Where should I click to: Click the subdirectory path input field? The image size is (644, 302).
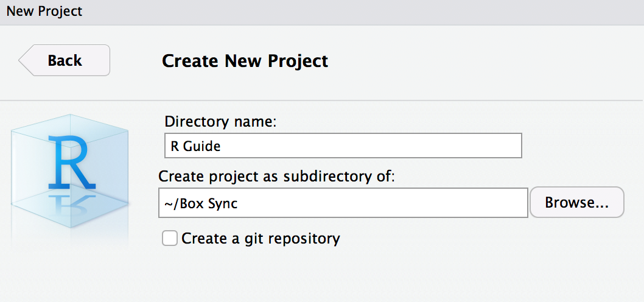[343, 203]
